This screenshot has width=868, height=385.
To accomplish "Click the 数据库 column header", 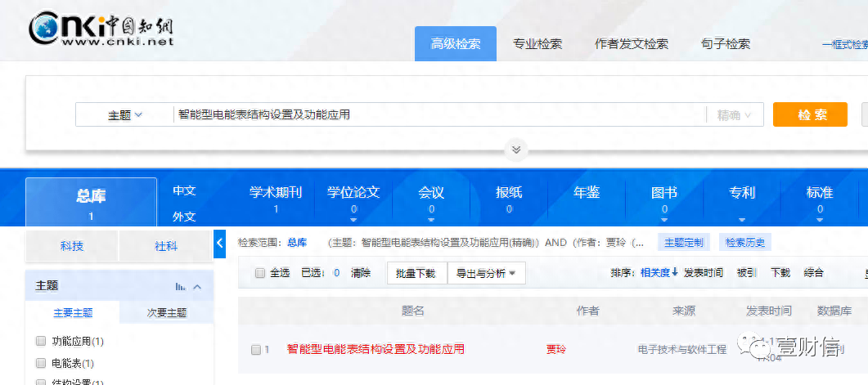I will (834, 311).
